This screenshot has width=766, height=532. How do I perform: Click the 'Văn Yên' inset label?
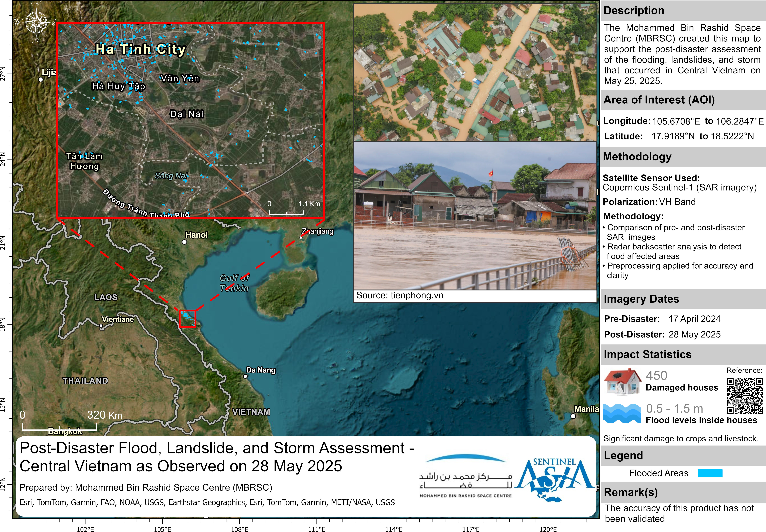click(180, 78)
